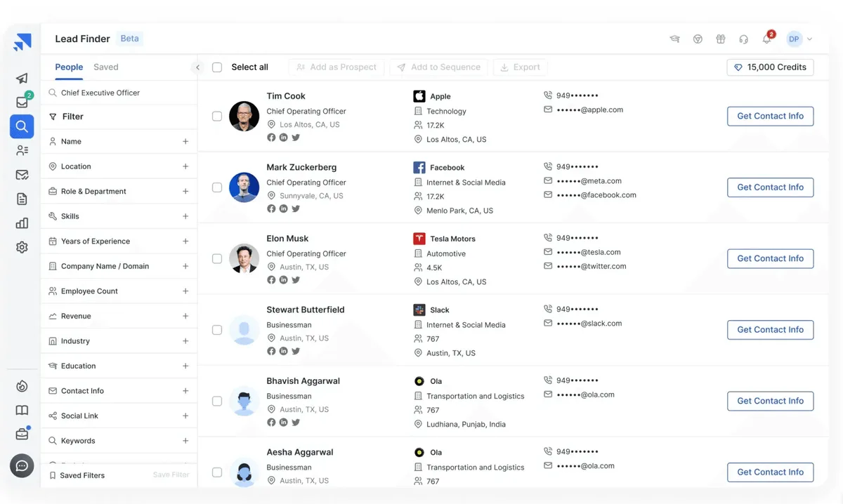Click the 15,000 Credits button
The height and width of the screenshot is (504, 843).
point(770,67)
